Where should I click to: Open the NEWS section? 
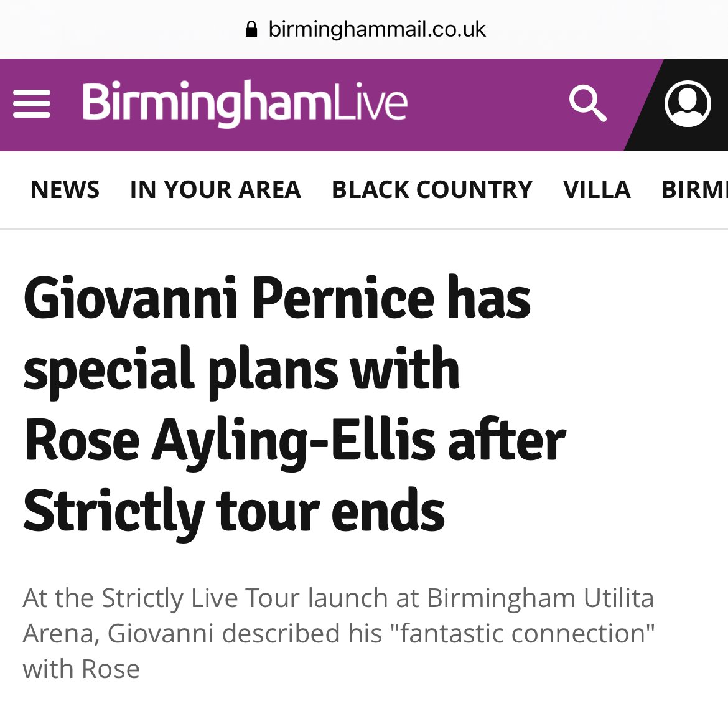(x=65, y=189)
